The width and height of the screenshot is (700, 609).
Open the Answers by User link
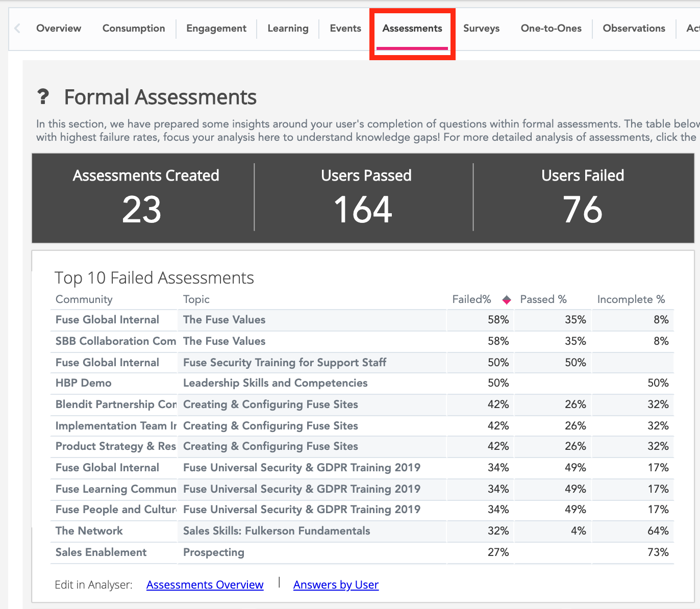coord(336,585)
